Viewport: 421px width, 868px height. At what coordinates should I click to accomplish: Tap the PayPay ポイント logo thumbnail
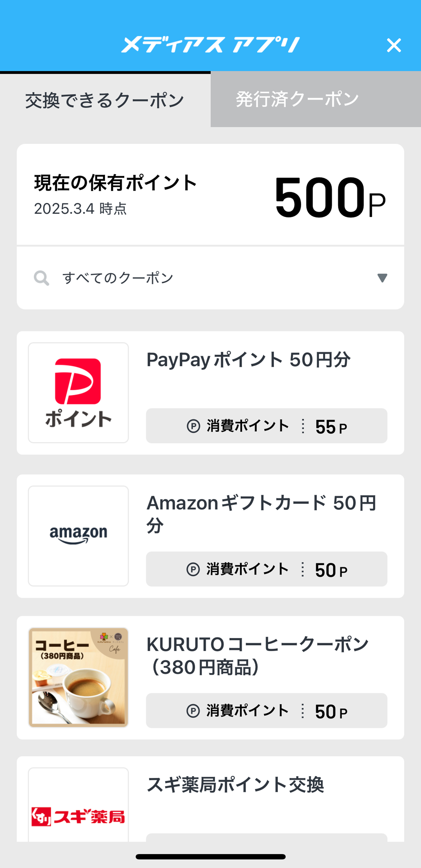coord(78,393)
